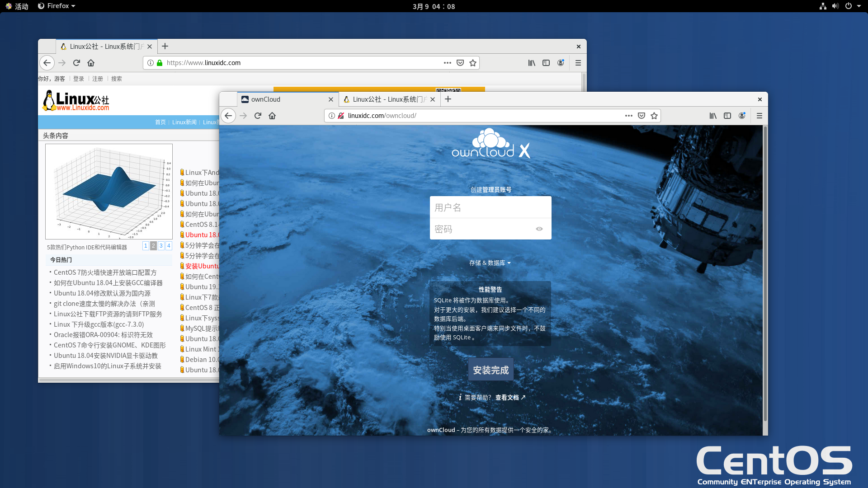Viewport: 868px width, 488px height.
Task: Click Linux新闻 in Linux公社 navigation bar
Action: click(184, 122)
